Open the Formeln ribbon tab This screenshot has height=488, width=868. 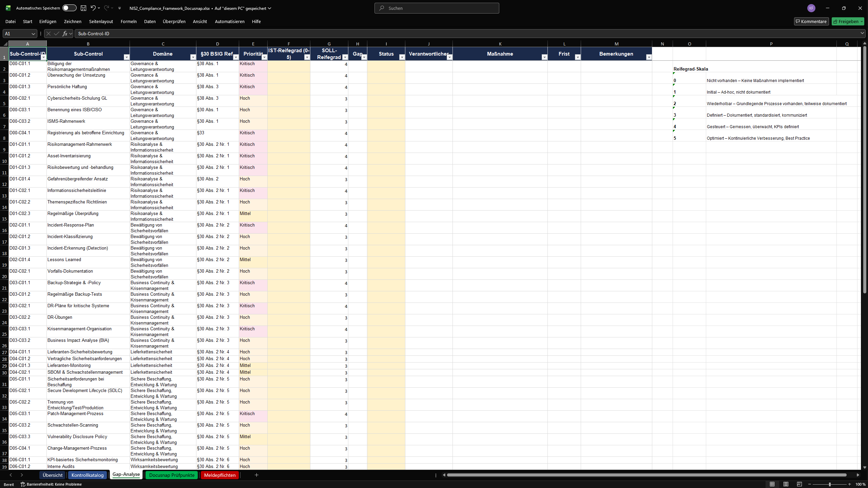pyautogui.click(x=129, y=21)
